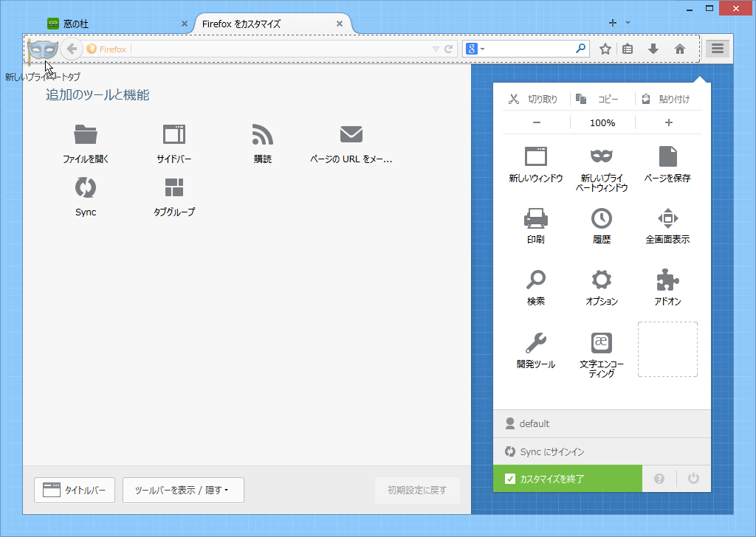This screenshot has width=756, height=537.
Task: Close the 窓の杜 tab
Action: tap(184, 24)
